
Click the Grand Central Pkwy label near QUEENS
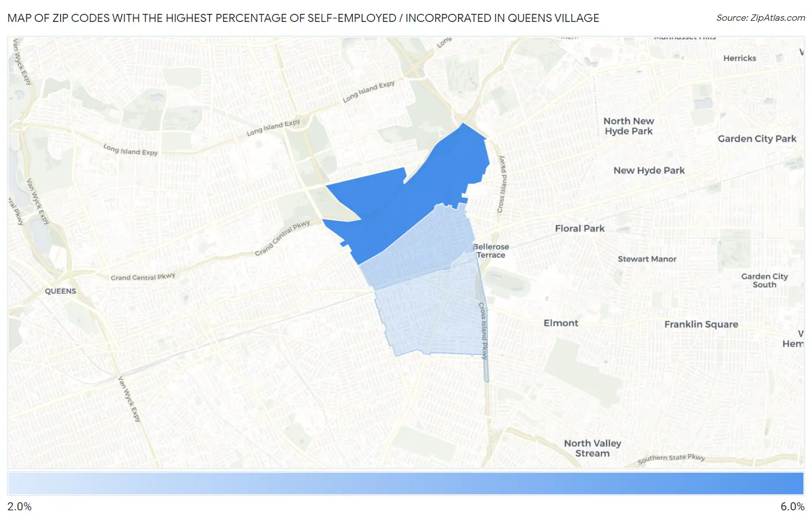143,277
